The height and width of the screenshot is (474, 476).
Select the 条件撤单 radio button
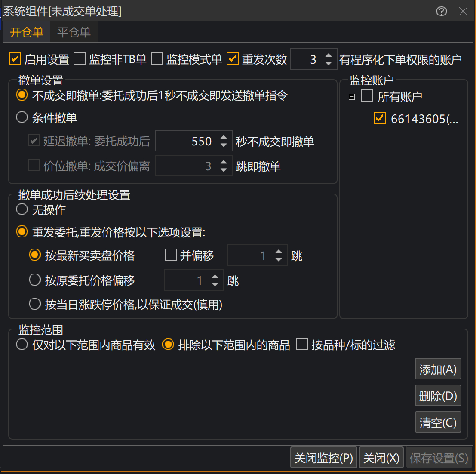(22, 117)
